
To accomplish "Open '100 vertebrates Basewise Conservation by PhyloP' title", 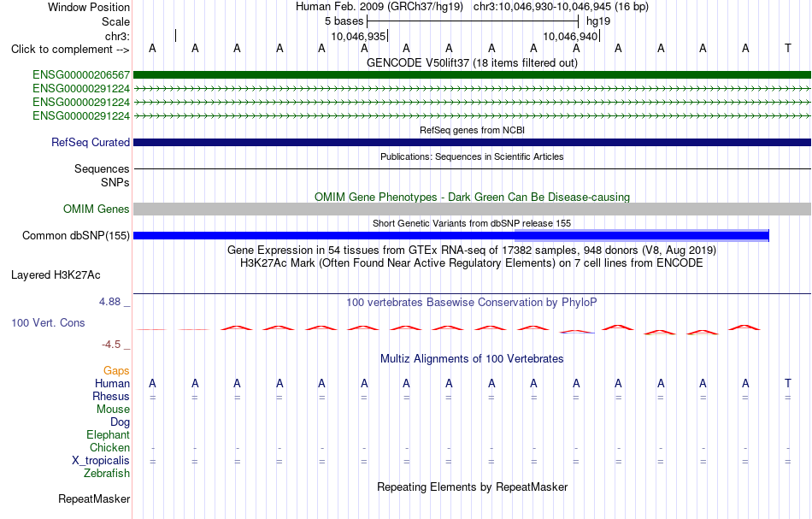I will (472, 302).
